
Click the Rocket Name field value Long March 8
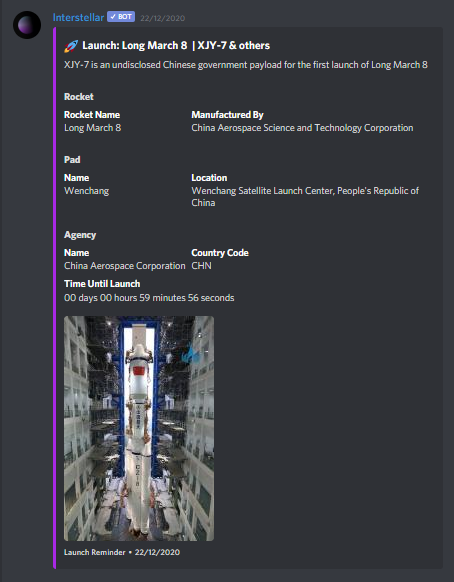click(x=92, y=128)
